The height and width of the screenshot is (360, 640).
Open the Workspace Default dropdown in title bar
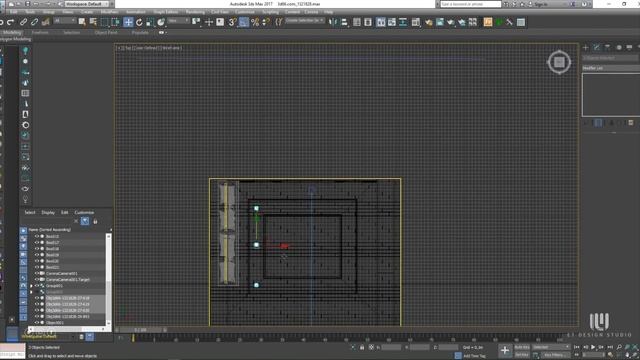[87, 4]
